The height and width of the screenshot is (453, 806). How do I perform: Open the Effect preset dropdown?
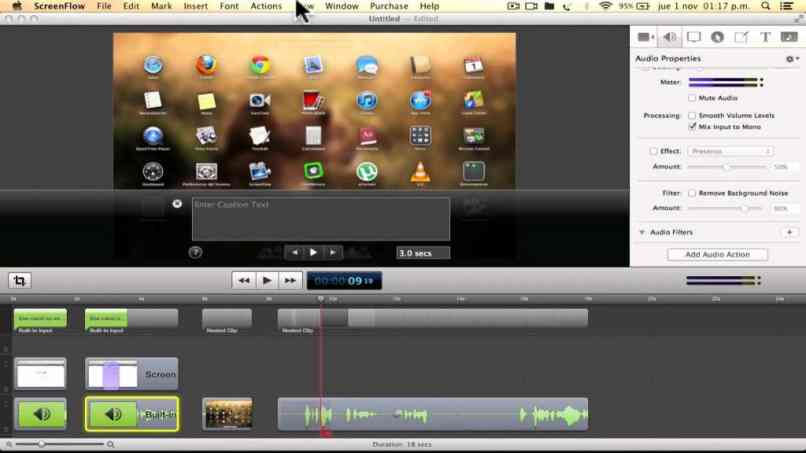pos(730,151)
